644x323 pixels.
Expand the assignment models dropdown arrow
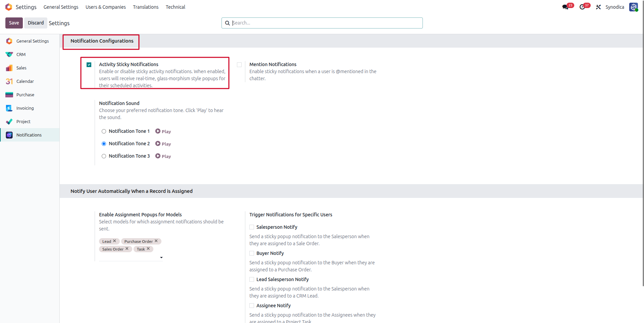[161, 258]
